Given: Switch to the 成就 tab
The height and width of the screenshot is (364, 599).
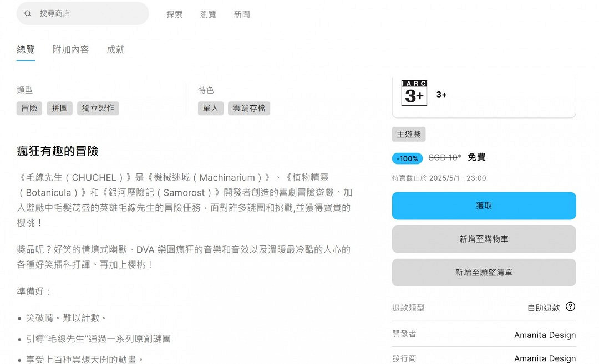Looking at the screenshot, I should (115, 49).
